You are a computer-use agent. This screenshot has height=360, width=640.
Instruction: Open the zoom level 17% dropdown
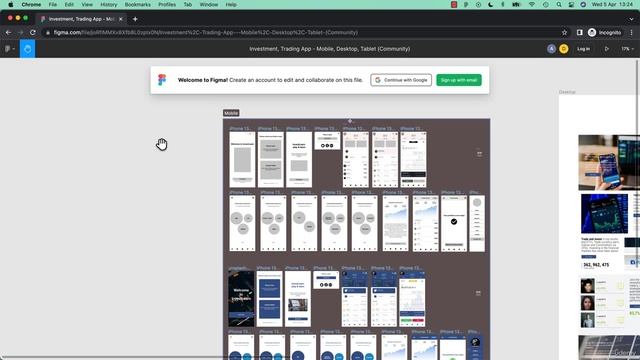point(627,49)
